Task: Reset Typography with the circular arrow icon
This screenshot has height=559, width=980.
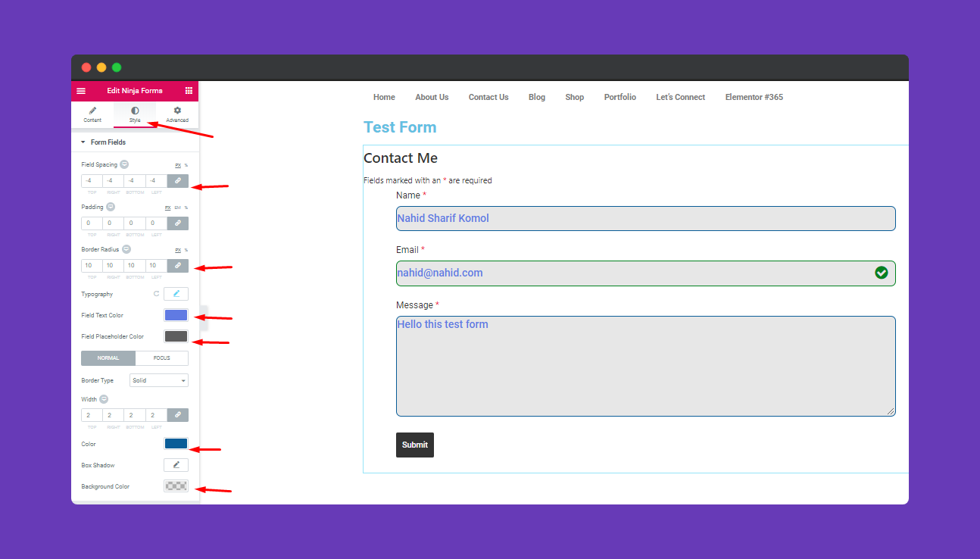Action: pyautogui.click(x=157, y=294)
